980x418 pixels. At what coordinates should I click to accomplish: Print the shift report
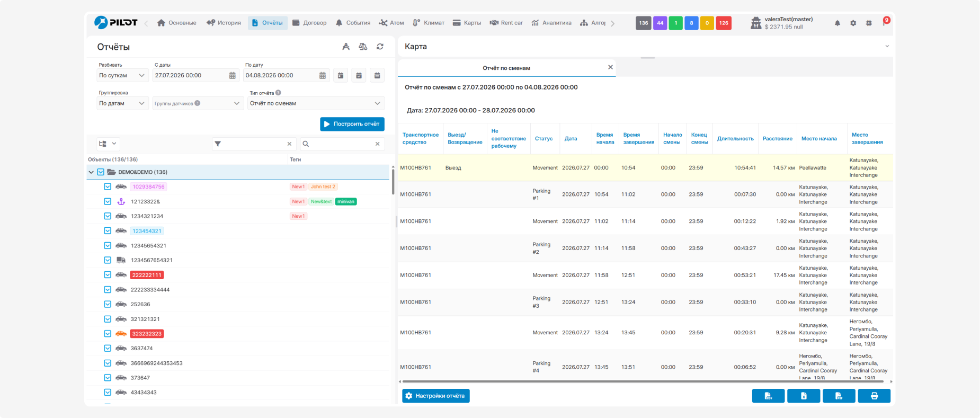pos(874,396)
